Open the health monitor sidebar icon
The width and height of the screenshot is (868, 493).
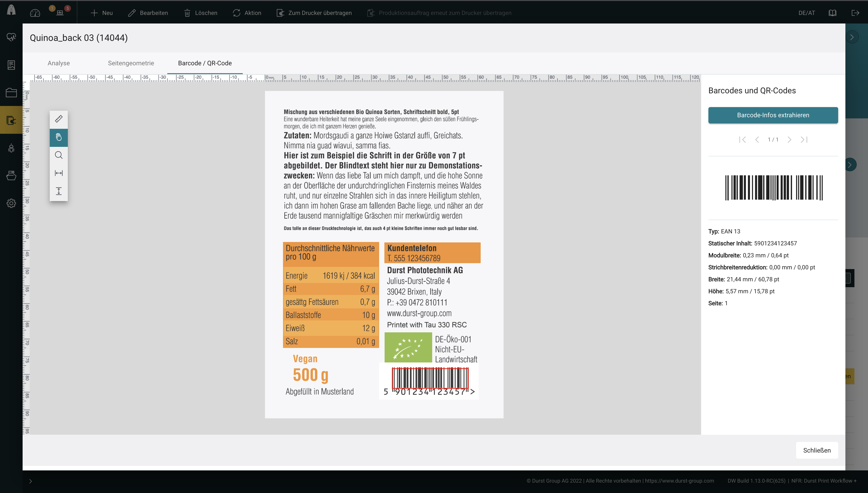[11, 37]
